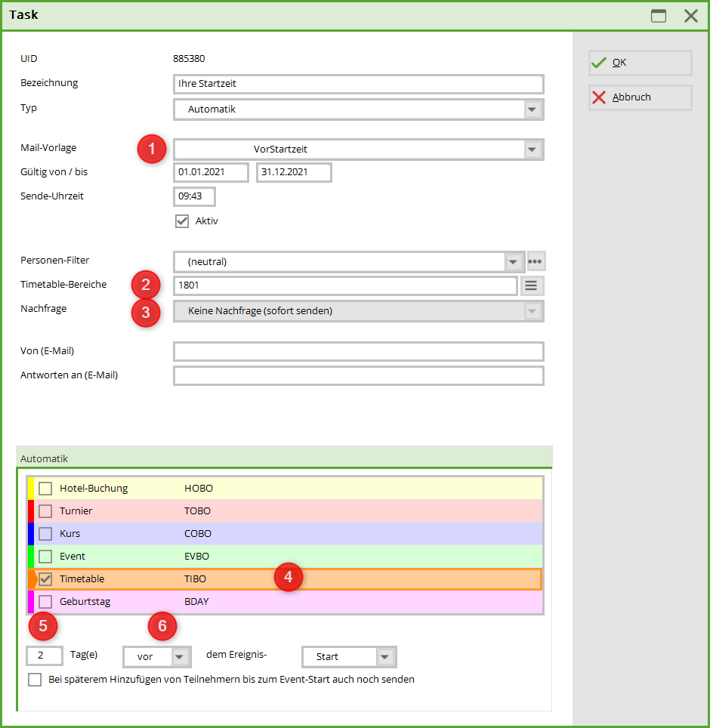710x728 pixels.
Task: Enable the Hotel-Buchung checkbox
Action: 45,489
